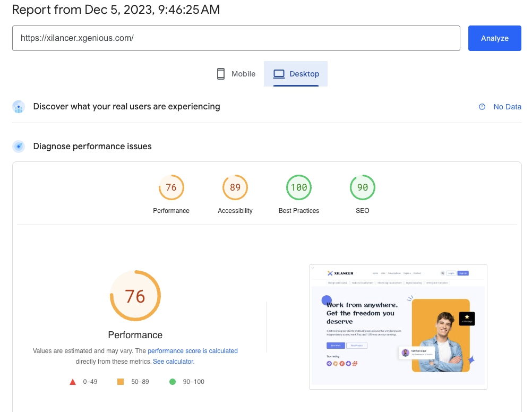The width and height of the screenshot is (532, 412).
Task: Click the SEO label
Action: pos(362,211)
